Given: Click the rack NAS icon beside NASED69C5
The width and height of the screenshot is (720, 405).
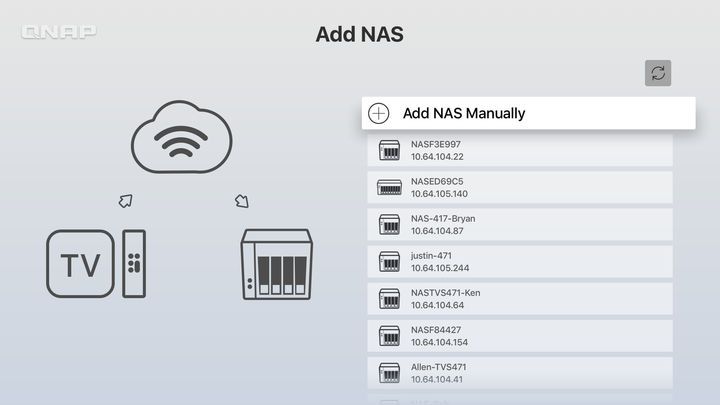Looking at the screenshot, I should [389, 187].
